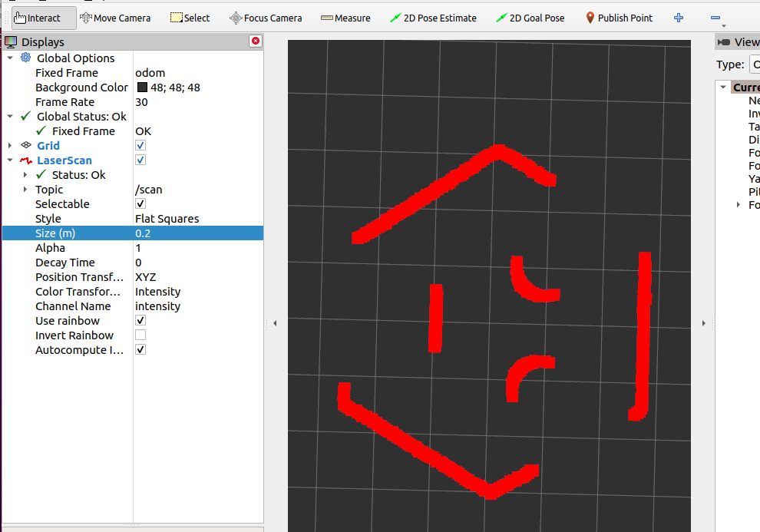This screenshot has width=760, height=532.
Task: Uncheck the LaserScan display checkbox
Action: [x=140, y=160]
